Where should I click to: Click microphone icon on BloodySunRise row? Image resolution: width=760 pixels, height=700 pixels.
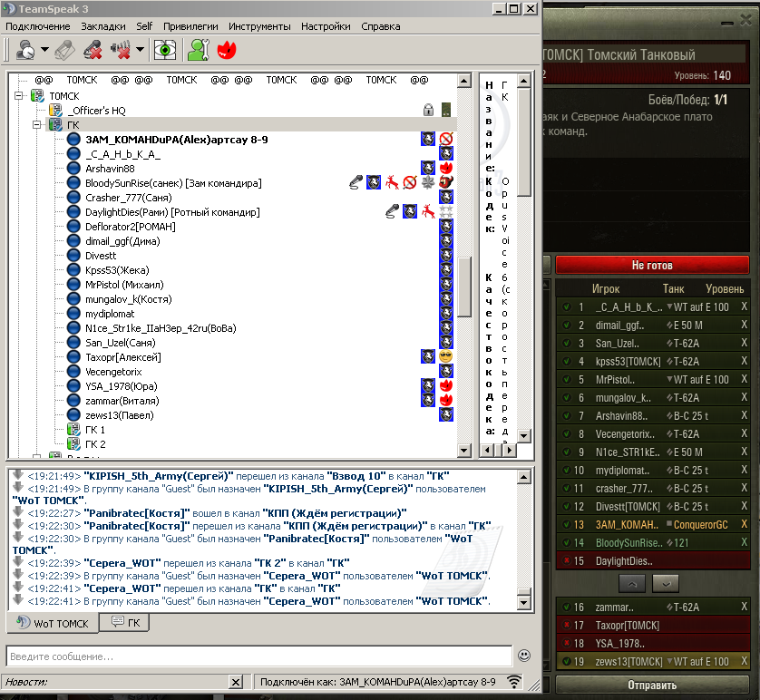pos(356,182)
